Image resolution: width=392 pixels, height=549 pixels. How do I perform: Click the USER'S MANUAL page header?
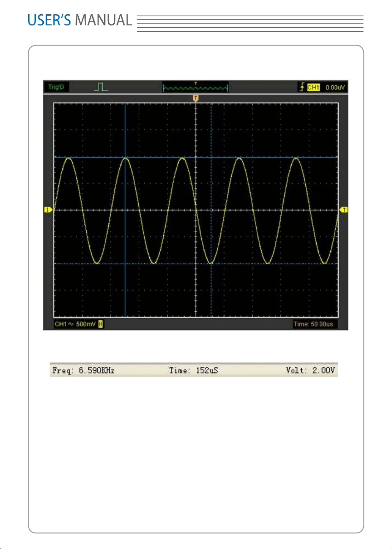[80, 20]
